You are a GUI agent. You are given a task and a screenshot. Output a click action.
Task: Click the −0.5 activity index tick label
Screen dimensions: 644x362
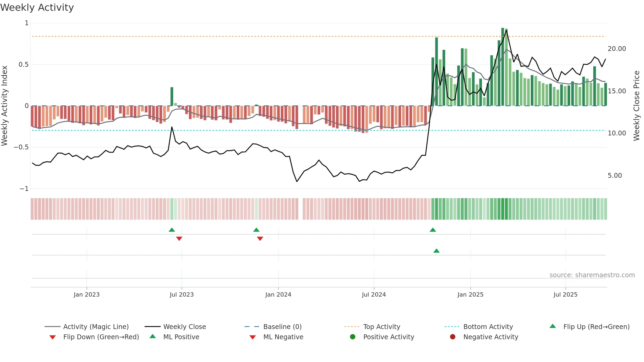pos(21,147)
